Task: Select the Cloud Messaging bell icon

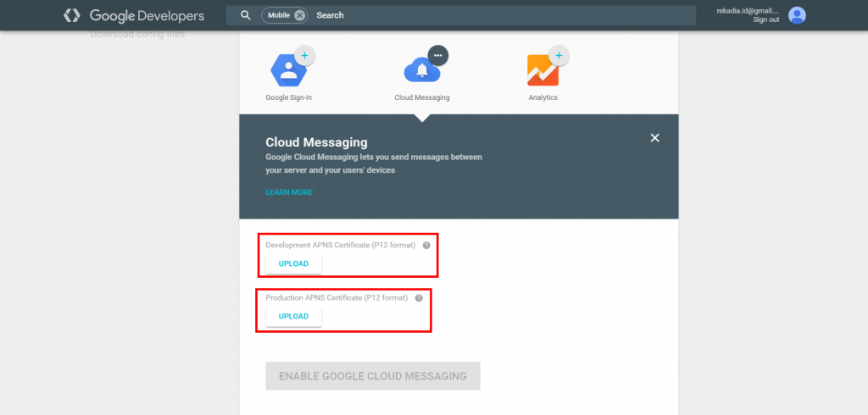Action: pyautogui.click(x=422, y=71)
